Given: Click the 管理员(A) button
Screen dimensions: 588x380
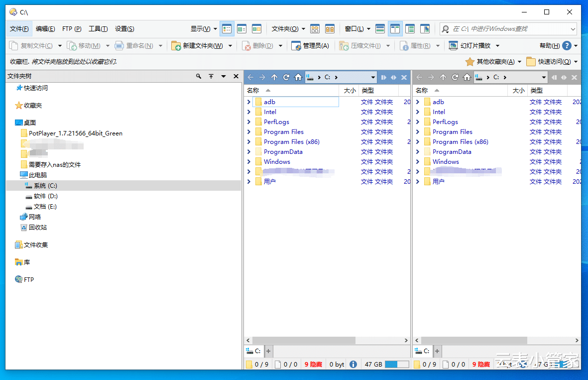Looking at the screenshot, I should [310, 46].
